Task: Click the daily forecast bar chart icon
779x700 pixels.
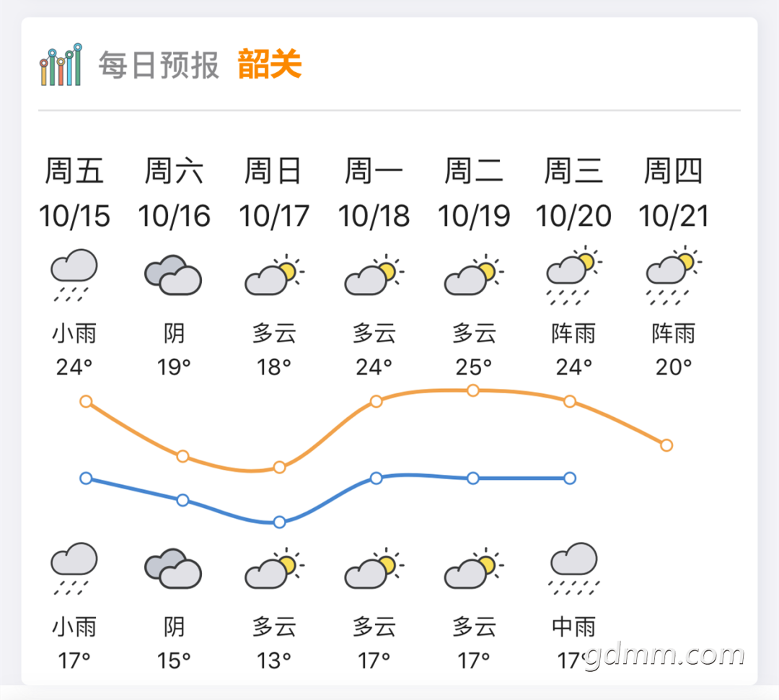Action: point(61,65)
